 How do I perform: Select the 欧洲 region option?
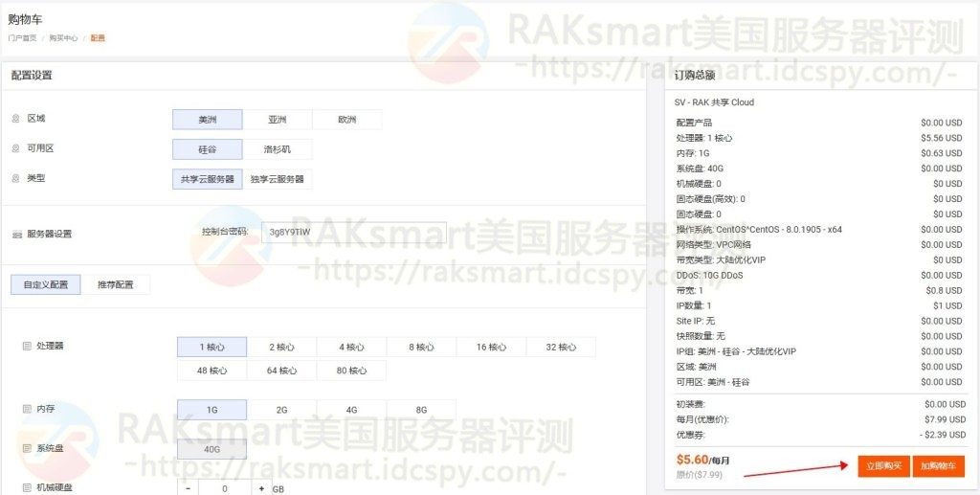tap(346, 120)
